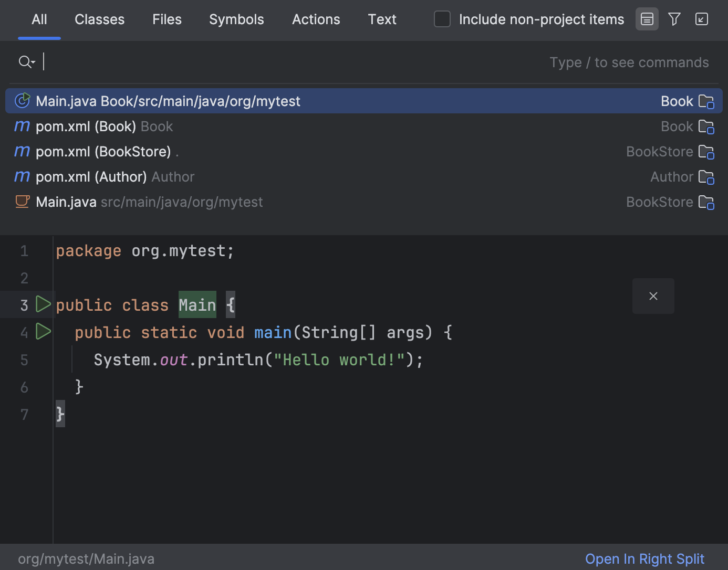The width and height of the screenshot is (728, 570).
Task: Click the run gutter icon on line 4
Action: tap(43, 331)
